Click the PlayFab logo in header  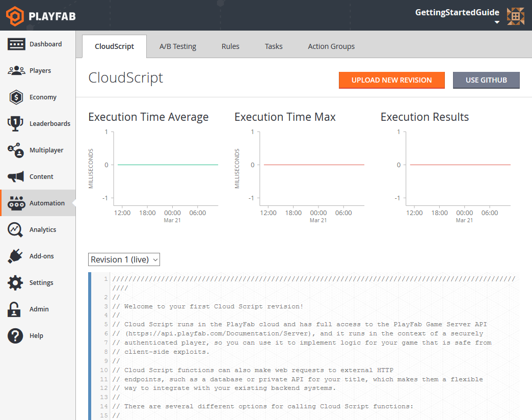coord(41,16)
